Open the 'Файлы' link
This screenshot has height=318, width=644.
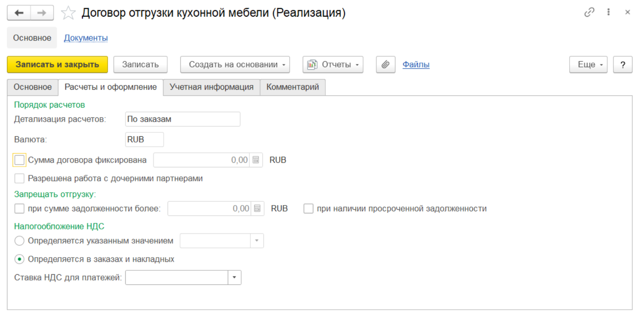click(416, 65)
